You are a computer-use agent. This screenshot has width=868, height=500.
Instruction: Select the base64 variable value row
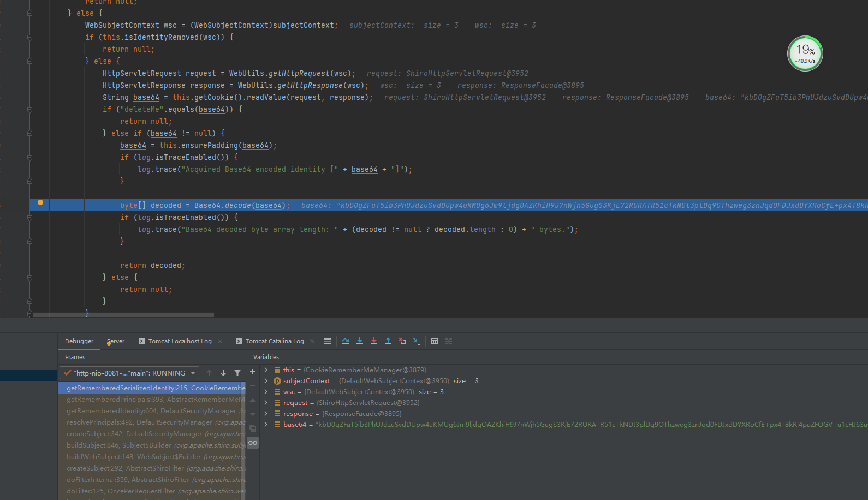coord(563,425)
